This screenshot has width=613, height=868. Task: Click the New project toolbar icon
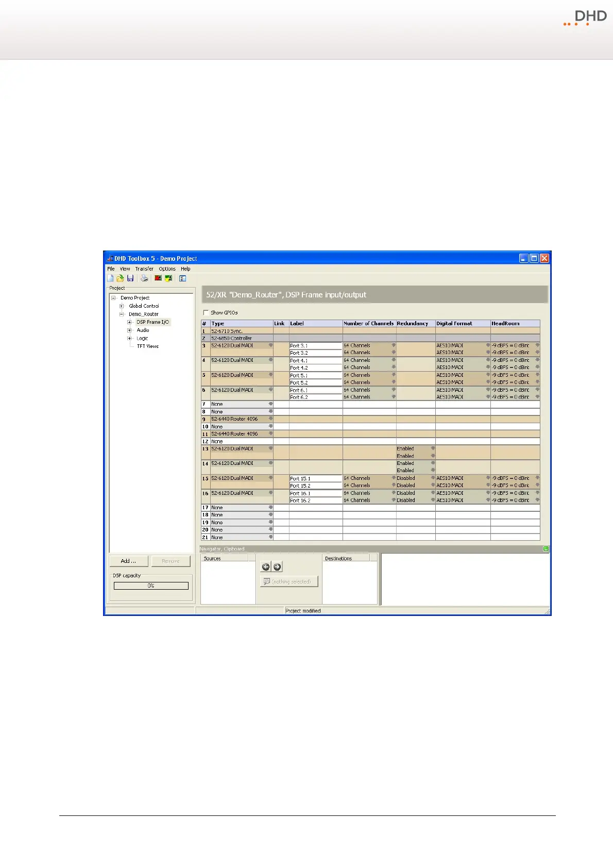coord(110,278)
